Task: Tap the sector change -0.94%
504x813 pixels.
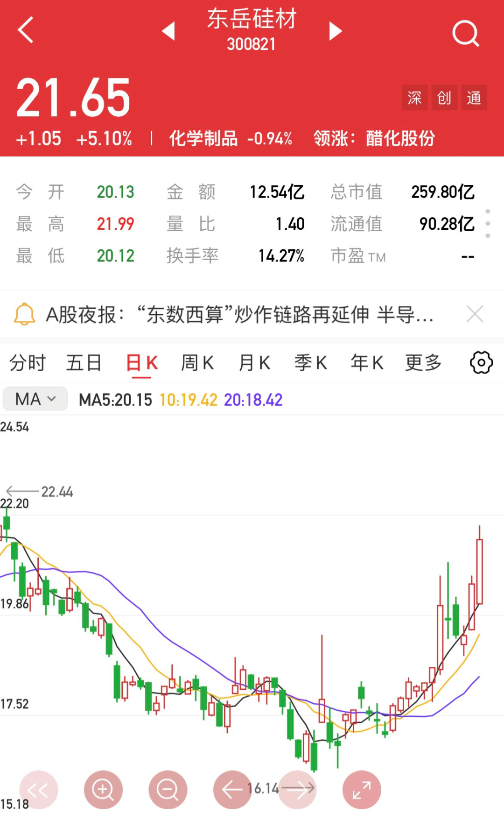Action: point(270,139)
